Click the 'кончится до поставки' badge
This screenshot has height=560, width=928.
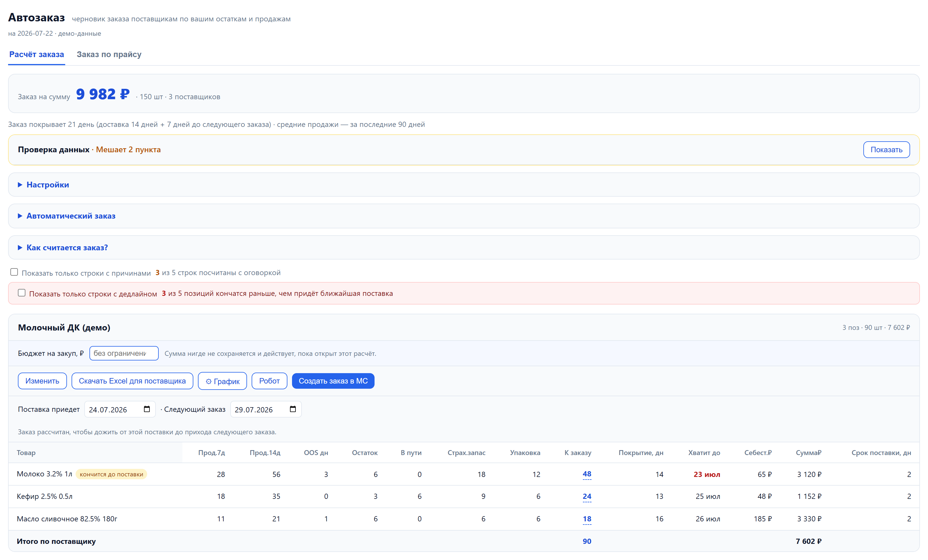click(111, 474)
